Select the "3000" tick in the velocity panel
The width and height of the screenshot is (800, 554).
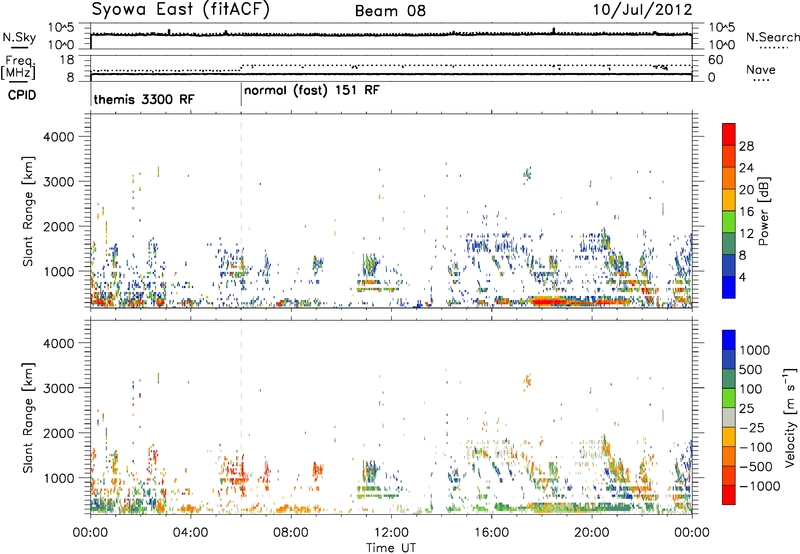59,388
